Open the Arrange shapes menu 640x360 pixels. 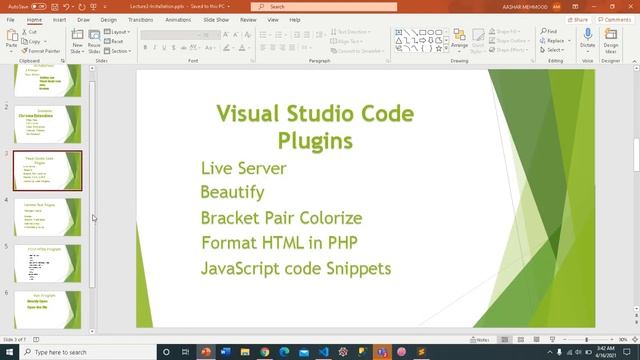(x=460, y=40)
